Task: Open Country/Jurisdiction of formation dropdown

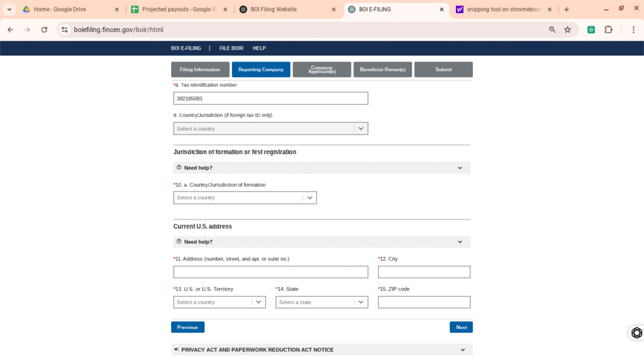Action: 245,198
